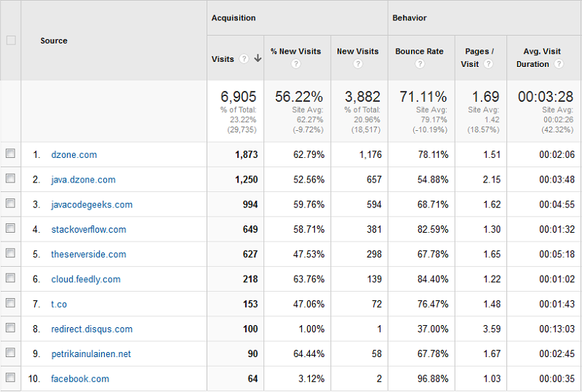Sort by the Bounce Rate header
Image resolution: width=582 pixels, height=392 pixels.
click(x=420, y=51)
